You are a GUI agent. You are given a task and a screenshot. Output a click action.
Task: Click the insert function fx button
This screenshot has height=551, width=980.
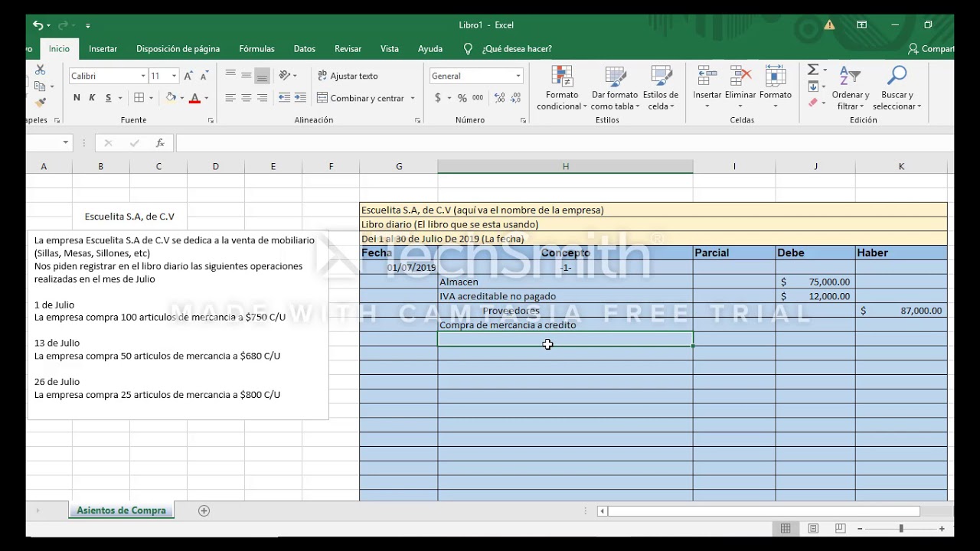pyautogui.click(x=159, y=143)
